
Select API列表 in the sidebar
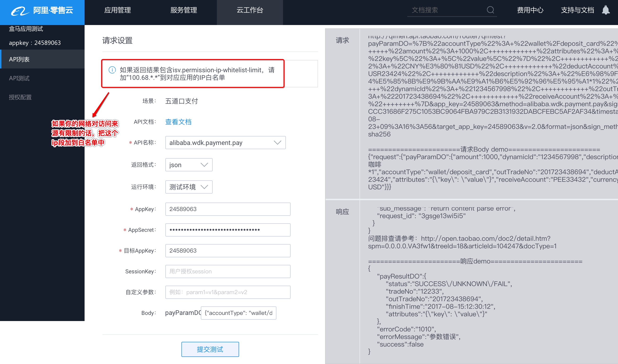coord(19,59)
